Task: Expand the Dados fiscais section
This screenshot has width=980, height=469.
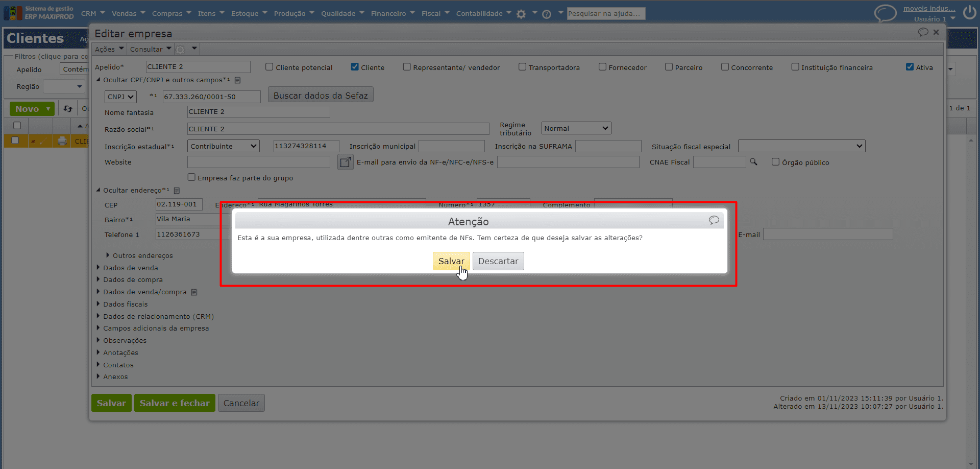Action: point(122,304)
